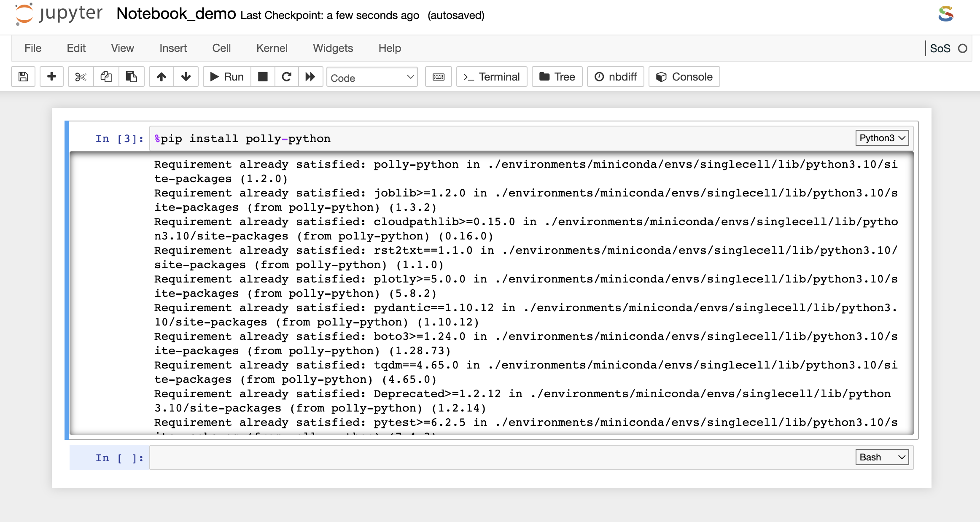Click the tqdm==4.65.0 output line
This screenshot has width=980, height=522.
click(x=526, y=372)
